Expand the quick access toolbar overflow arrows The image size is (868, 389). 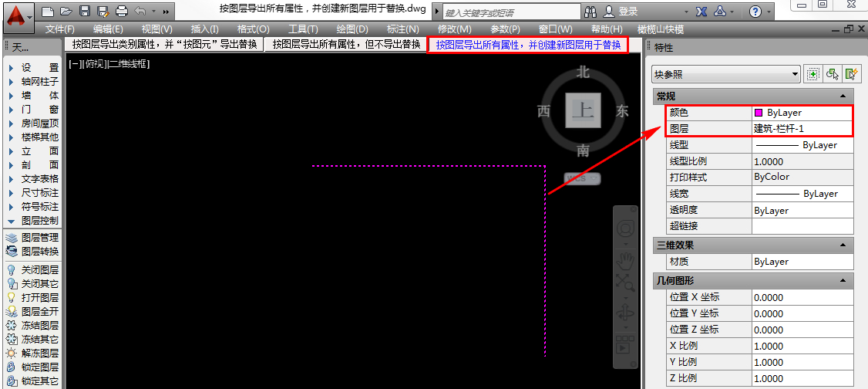click(166, 11)
